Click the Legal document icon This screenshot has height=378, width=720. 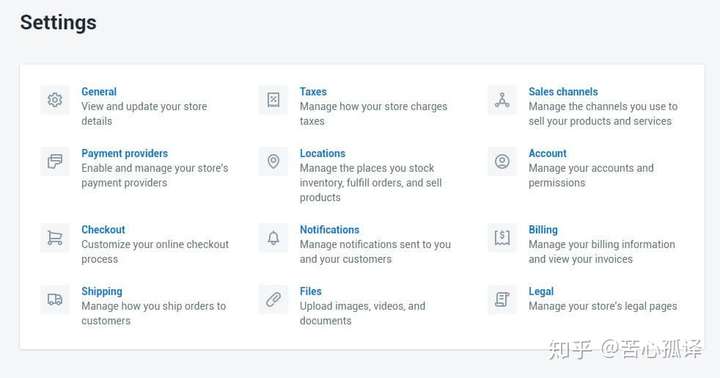click(x=502, y=299)
